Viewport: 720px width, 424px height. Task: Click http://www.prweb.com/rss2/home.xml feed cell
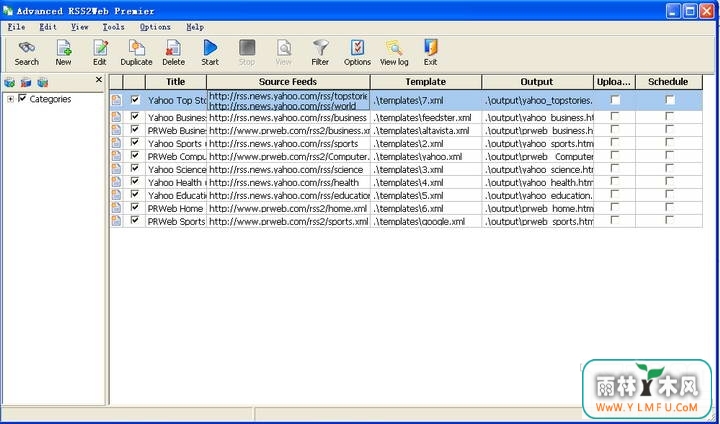tap(288, 209)
